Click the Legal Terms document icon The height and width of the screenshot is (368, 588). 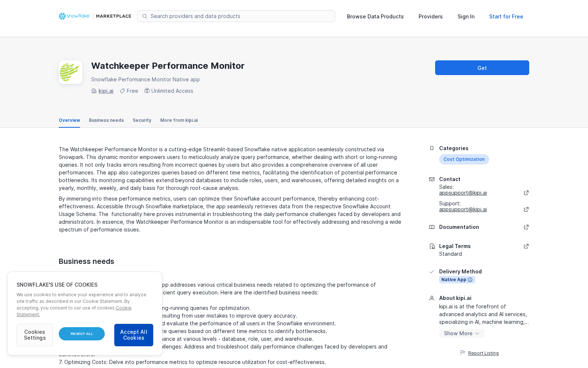pos(432,246)
